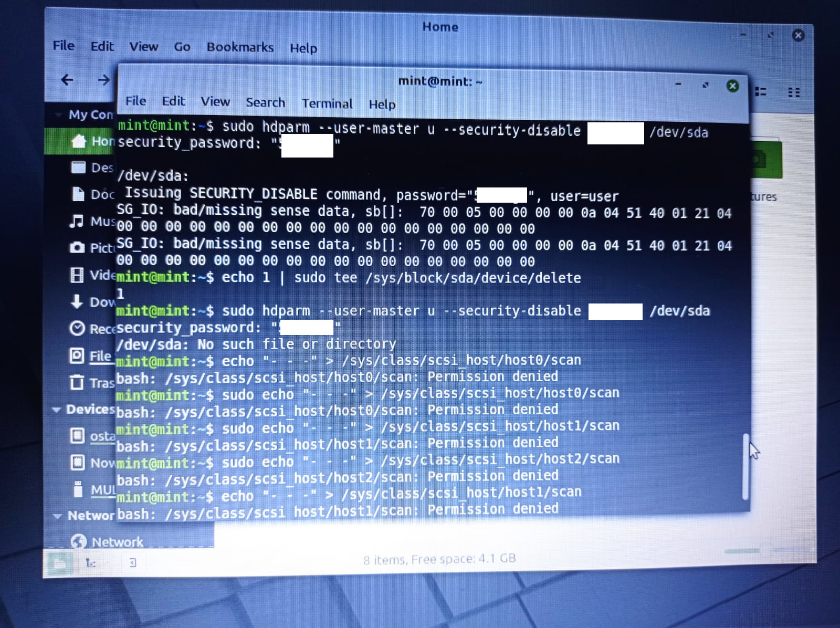840x628 pixels.
Task: Switch to list view in file manager
Action: [x=760, y=92]
